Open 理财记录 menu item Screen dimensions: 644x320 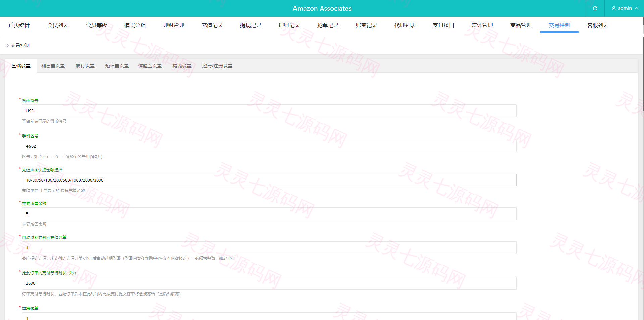[289, 25]
